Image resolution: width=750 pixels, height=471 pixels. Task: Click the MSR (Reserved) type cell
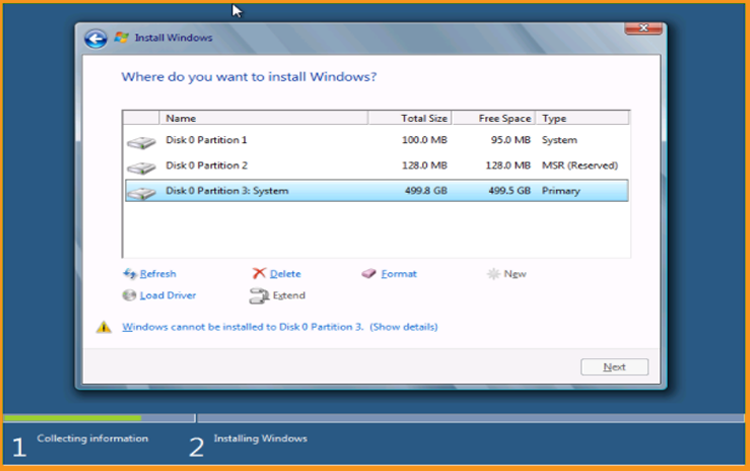point(580,165)
